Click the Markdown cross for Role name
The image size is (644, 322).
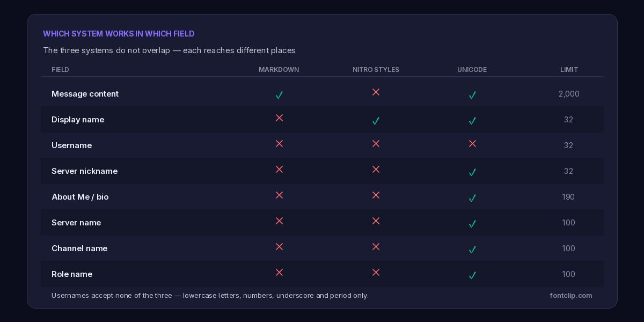tap(279, 273)
